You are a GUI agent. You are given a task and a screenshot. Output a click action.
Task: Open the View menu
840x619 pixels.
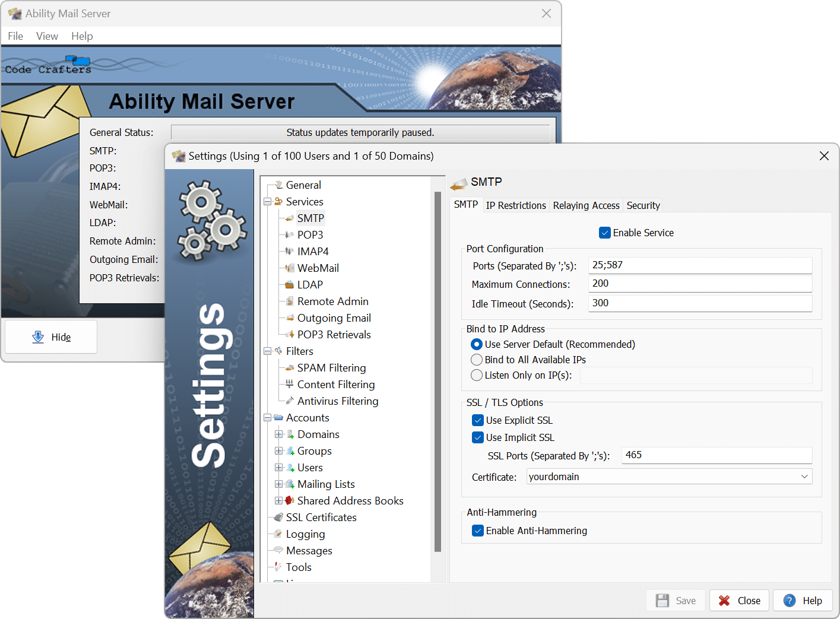pyautogui.click(x=47, y=36)
